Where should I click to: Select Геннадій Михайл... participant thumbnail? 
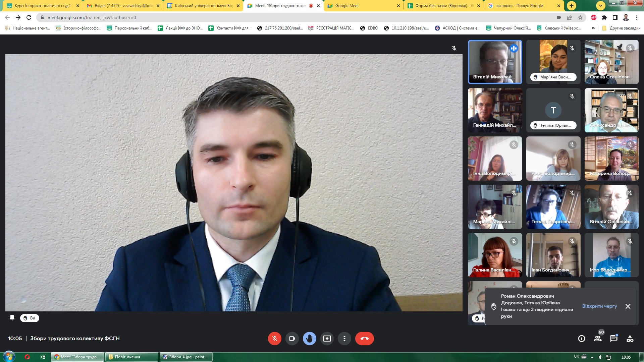click(x=495, y=110)
